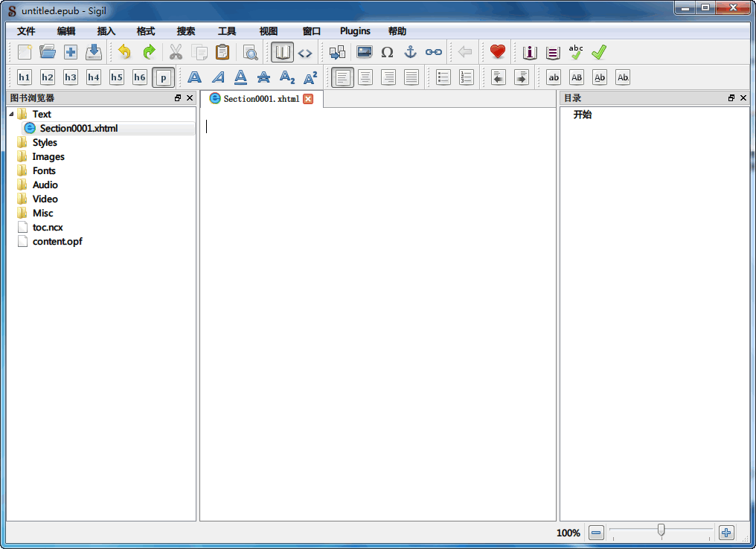Apply heading h5 style

coord(117,77)
